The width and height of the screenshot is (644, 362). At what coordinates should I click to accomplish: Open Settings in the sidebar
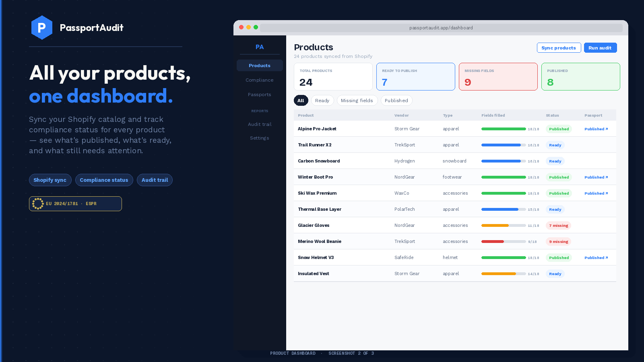tap(260, 138)
